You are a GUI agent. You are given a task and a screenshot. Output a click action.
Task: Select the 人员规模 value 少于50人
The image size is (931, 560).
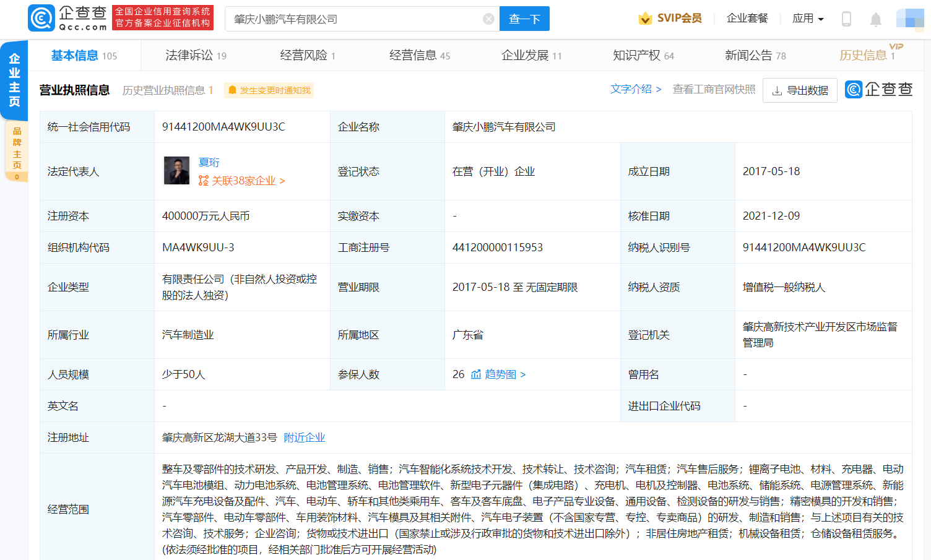(x=184, y=374)
